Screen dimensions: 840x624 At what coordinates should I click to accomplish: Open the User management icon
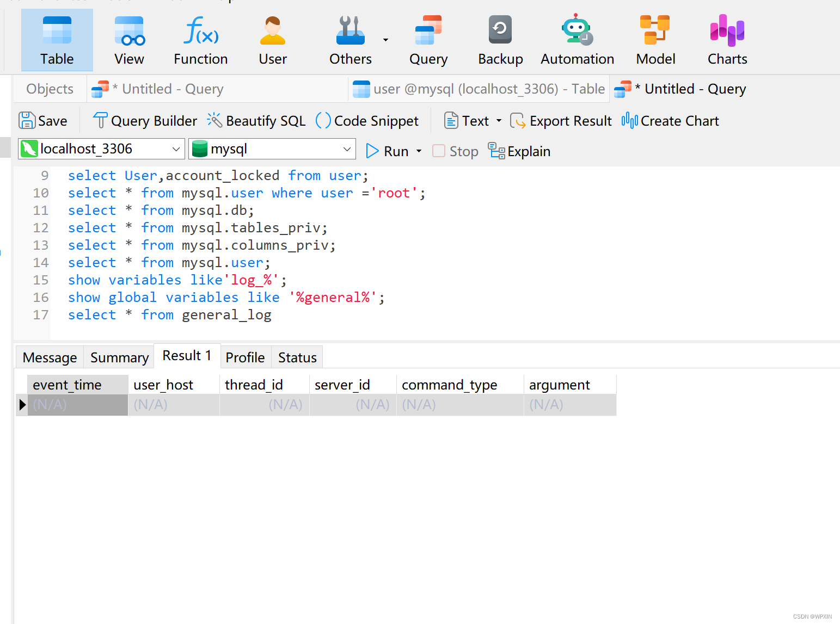coord(273,40)
